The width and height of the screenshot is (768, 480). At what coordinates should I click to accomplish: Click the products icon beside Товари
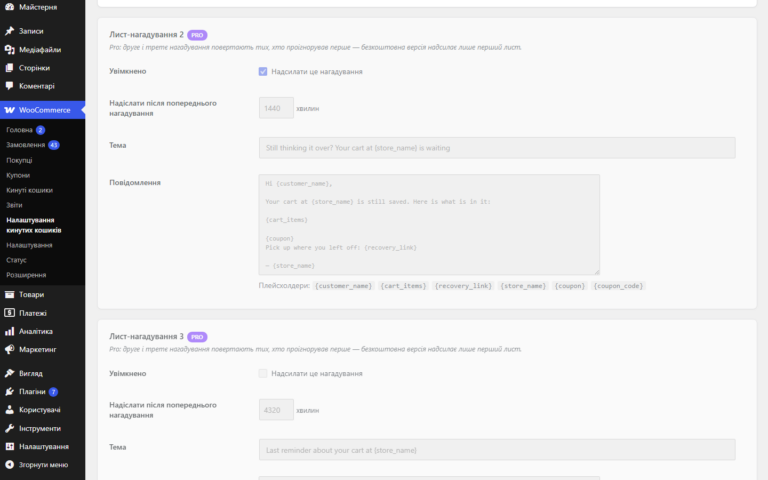coord(9,294)
